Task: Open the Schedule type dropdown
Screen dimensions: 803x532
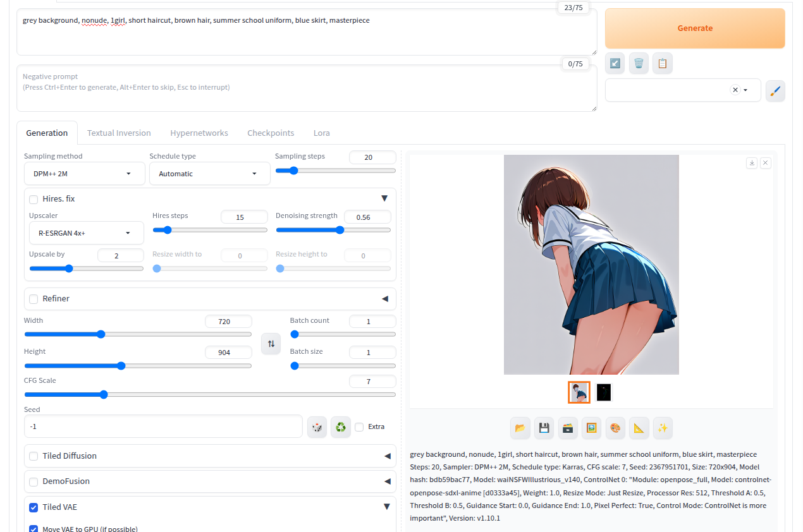Action: click(x=209, y=174)
